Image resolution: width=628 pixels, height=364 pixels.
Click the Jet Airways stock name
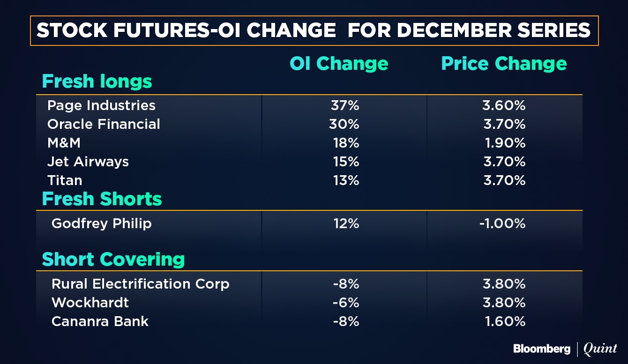pyautogui.click(x=88, y=162)
